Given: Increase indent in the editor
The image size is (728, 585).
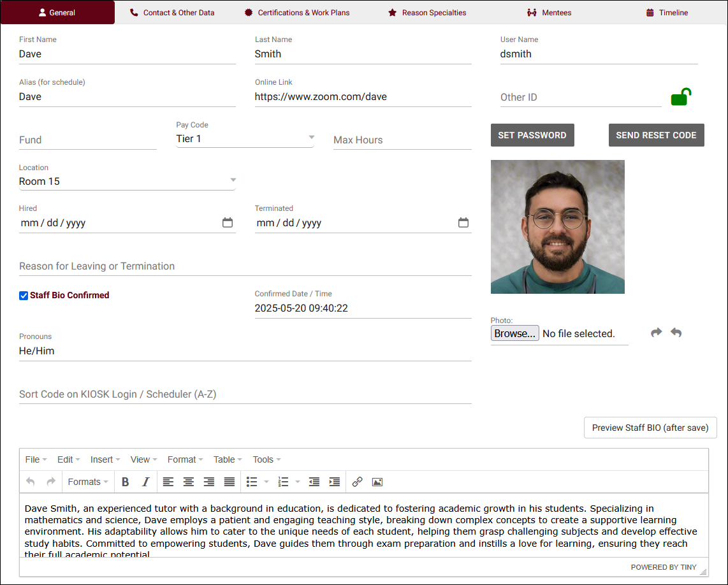Looking at the screenshot, I should click(335, 482).
